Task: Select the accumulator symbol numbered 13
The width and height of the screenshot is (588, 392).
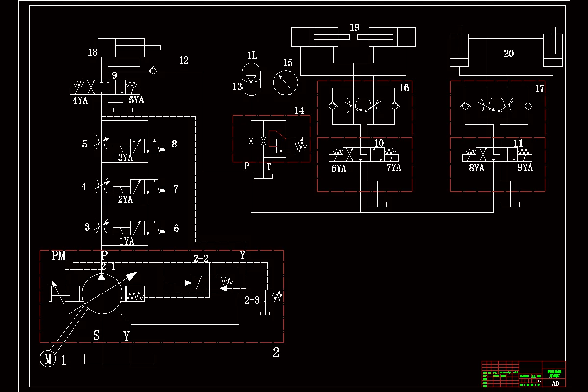Action: (x=251, y=79)
